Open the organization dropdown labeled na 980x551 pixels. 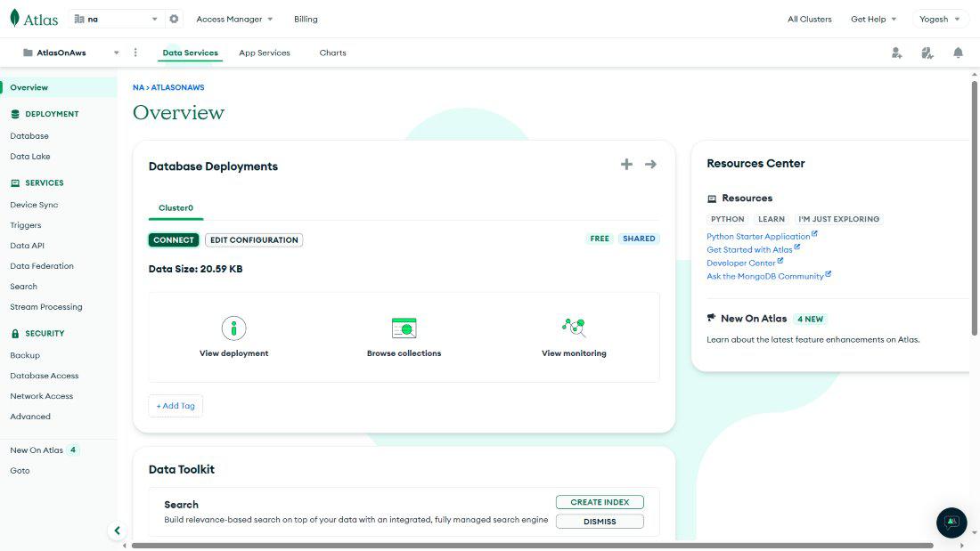coord(116,19)
